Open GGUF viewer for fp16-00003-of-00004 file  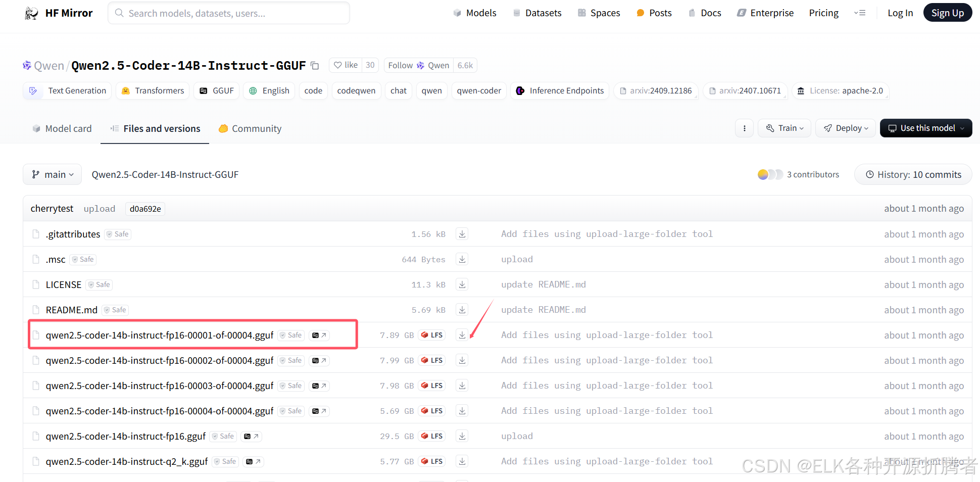click(319, 385)
